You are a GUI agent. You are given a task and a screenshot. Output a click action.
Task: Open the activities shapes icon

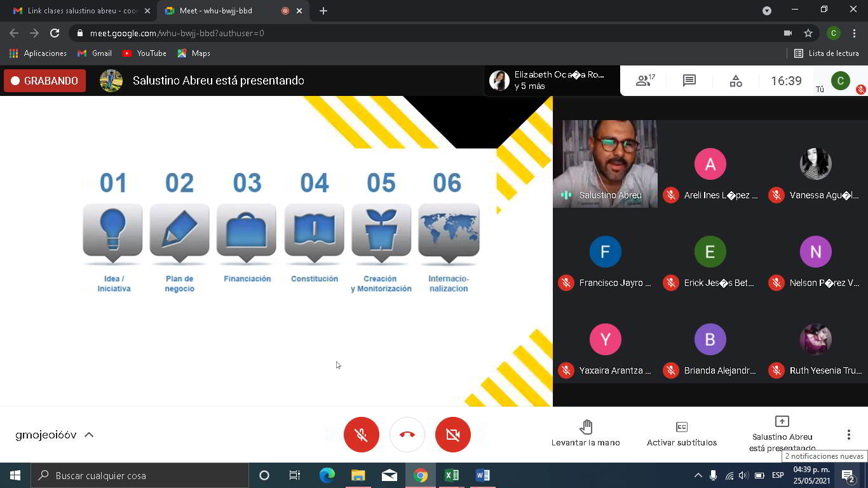[735, 81]
